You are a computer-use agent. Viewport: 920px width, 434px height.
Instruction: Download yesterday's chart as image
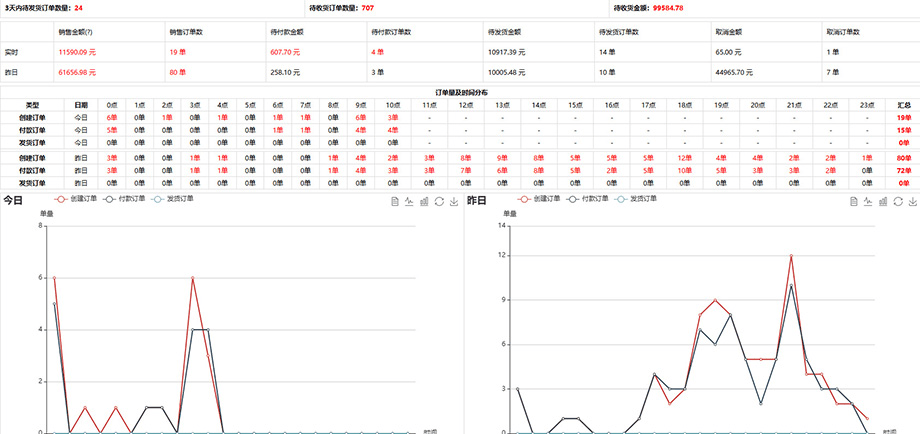[x=912, y=201]
